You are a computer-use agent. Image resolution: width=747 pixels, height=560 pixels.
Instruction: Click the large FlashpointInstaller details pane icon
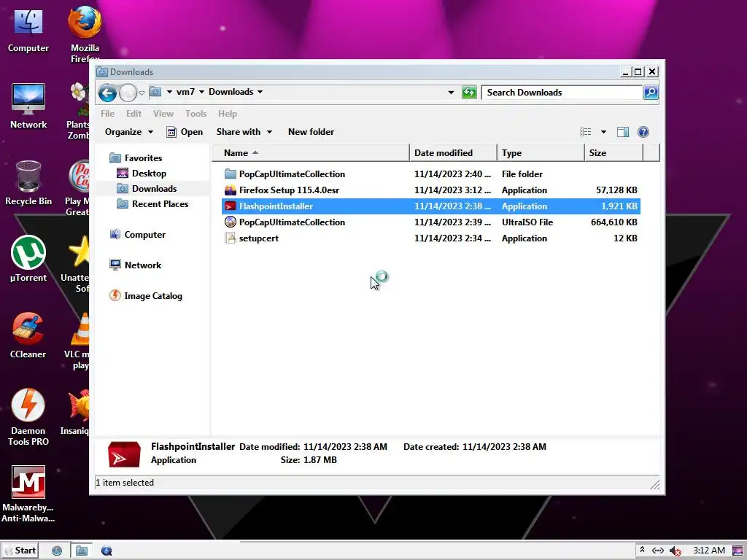click(x=124, y=455)
